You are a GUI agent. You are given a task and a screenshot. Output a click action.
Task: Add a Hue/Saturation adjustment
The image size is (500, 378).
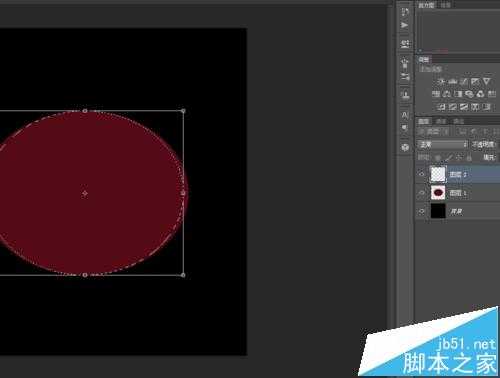[x=436, y=94]
